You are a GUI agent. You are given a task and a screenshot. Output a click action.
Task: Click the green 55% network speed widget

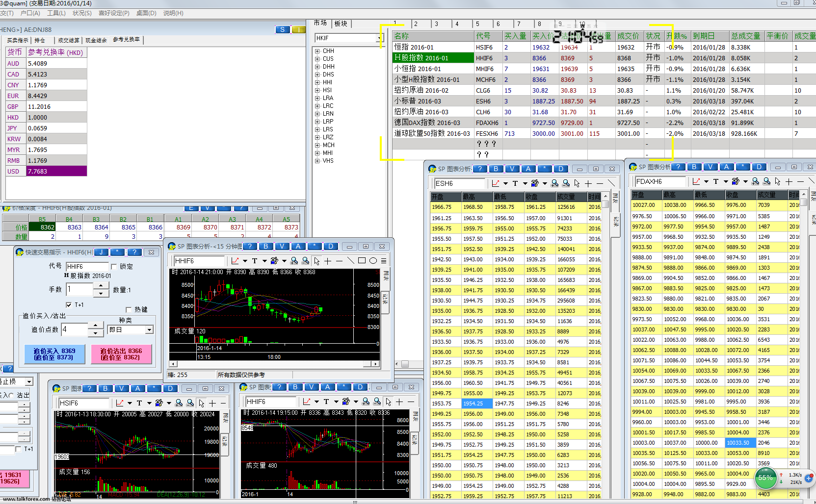765,478
